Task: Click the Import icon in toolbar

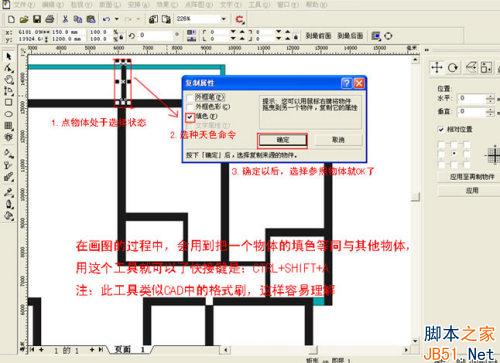Action: point(153,19)
